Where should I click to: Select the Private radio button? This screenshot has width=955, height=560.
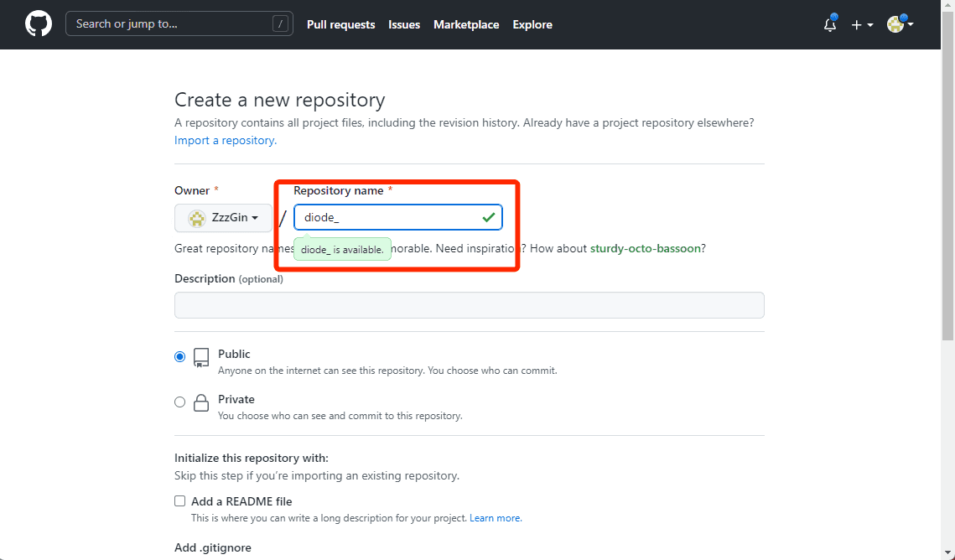click(179, 402)
